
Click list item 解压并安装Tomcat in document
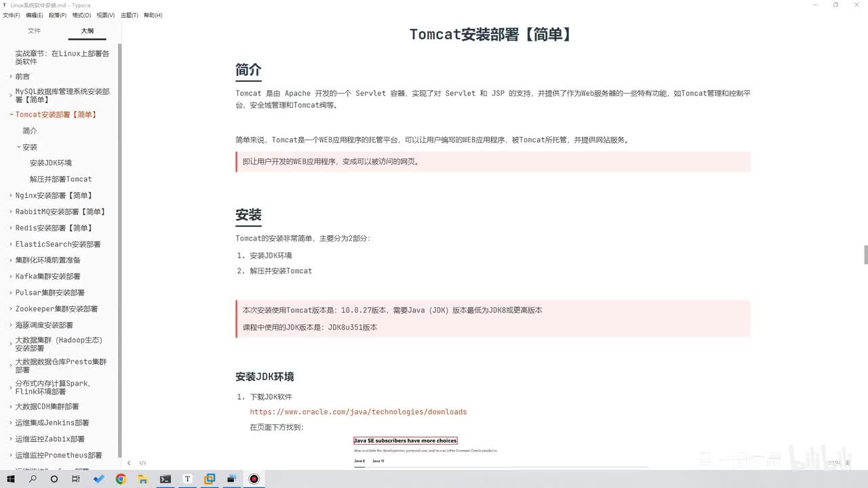(281, 271)
